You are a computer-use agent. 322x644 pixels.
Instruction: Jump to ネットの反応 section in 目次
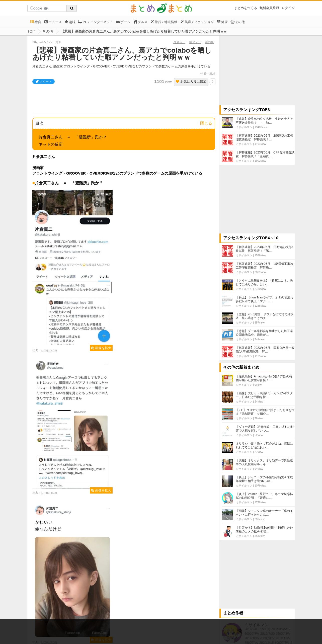pos(51,144)
